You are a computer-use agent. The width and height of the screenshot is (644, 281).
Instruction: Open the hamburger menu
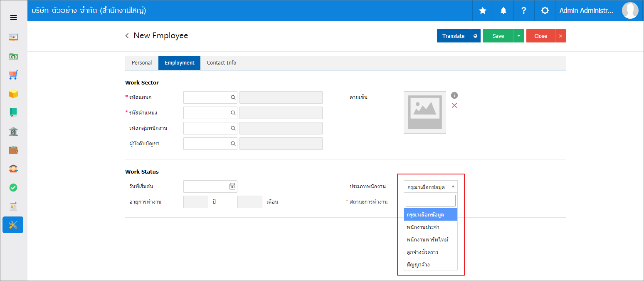pyautogui.click(x=13, y=17)
